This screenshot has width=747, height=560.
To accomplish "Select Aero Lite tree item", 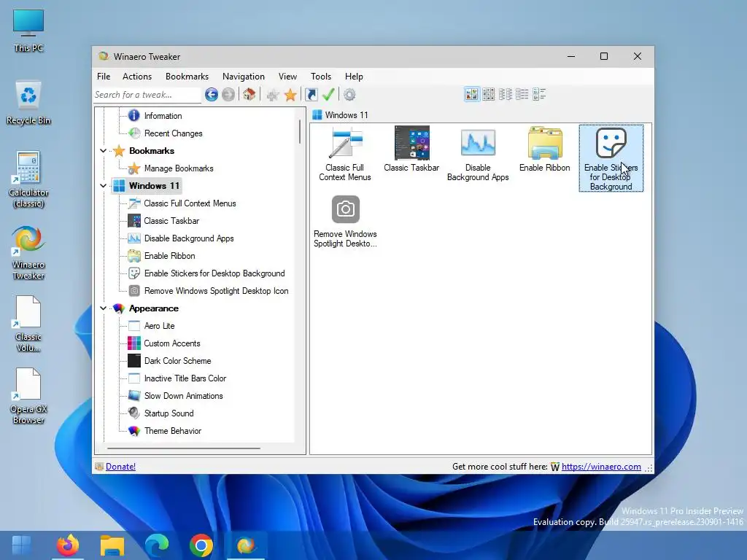I will pyautogui.click(x=159, y=326).
